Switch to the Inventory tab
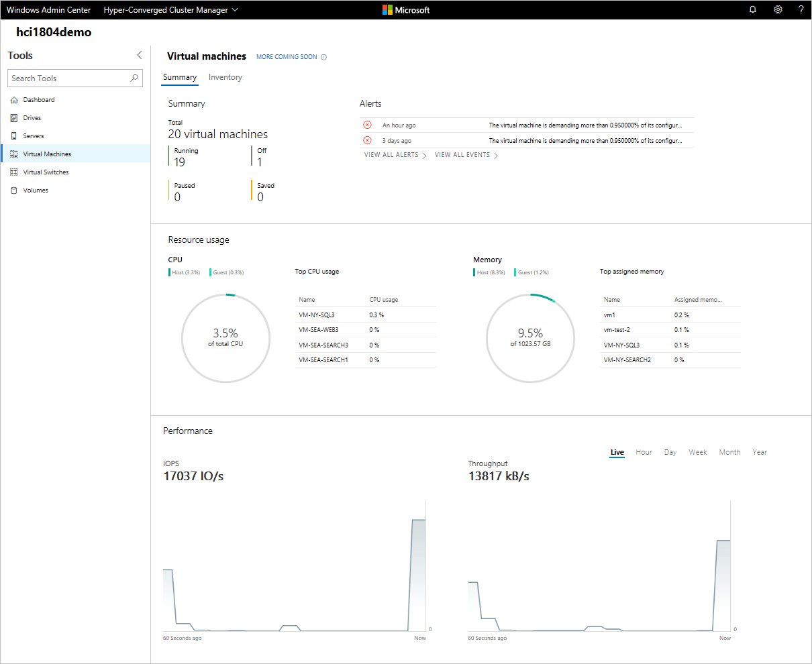 pyautogui.click(x=225, y=77)
